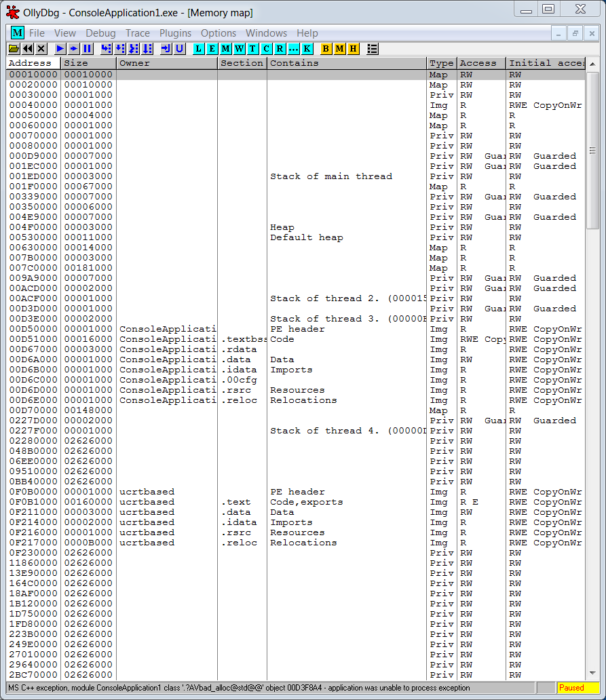This screenshot has height=700, width=606.
Task: Show Executable modules with E button
Action: (x=212, y=49)
